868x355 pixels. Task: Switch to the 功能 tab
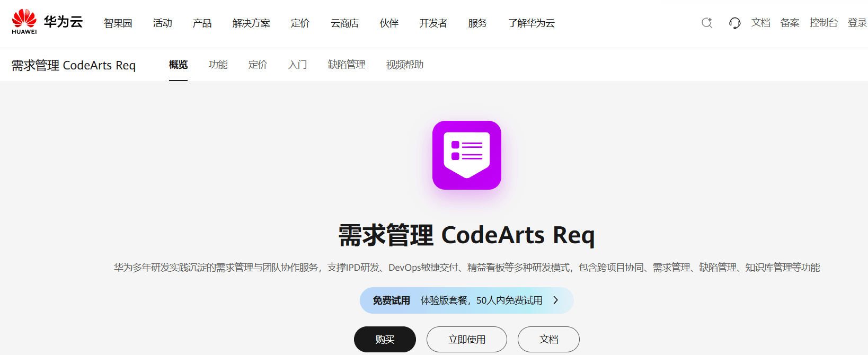coord(218,65)
